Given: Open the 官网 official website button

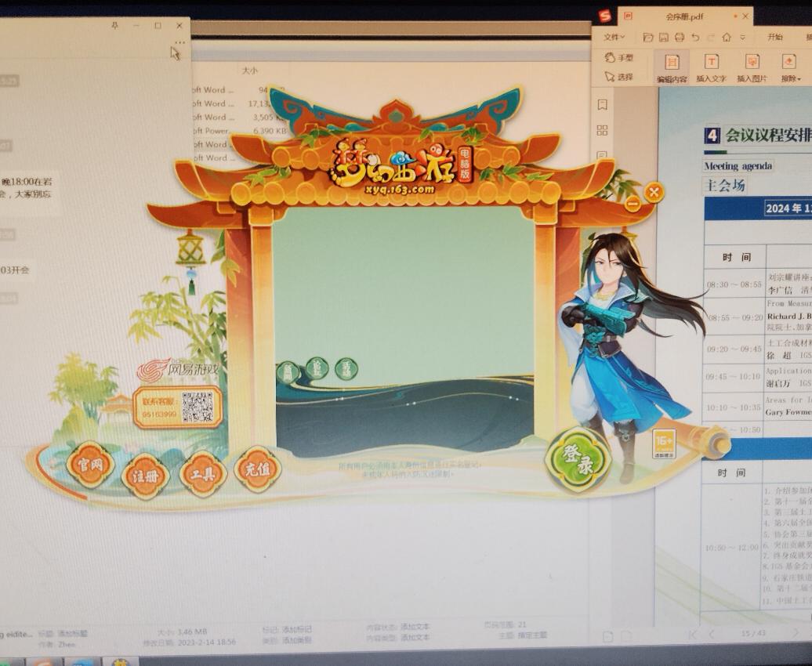Looking at the screenshot, I should tap(91, 465).
